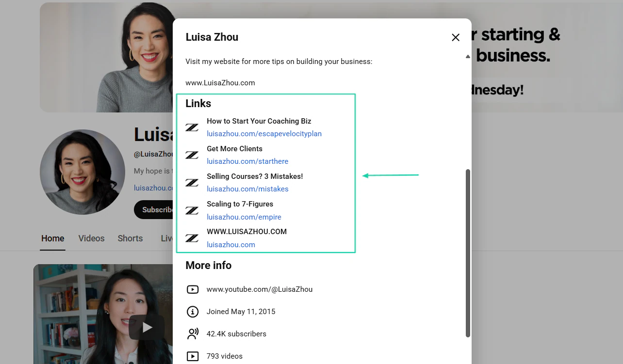Open luisazhou.com/empire link
Viewport: 623px width, 364px height.
point(244,217)
